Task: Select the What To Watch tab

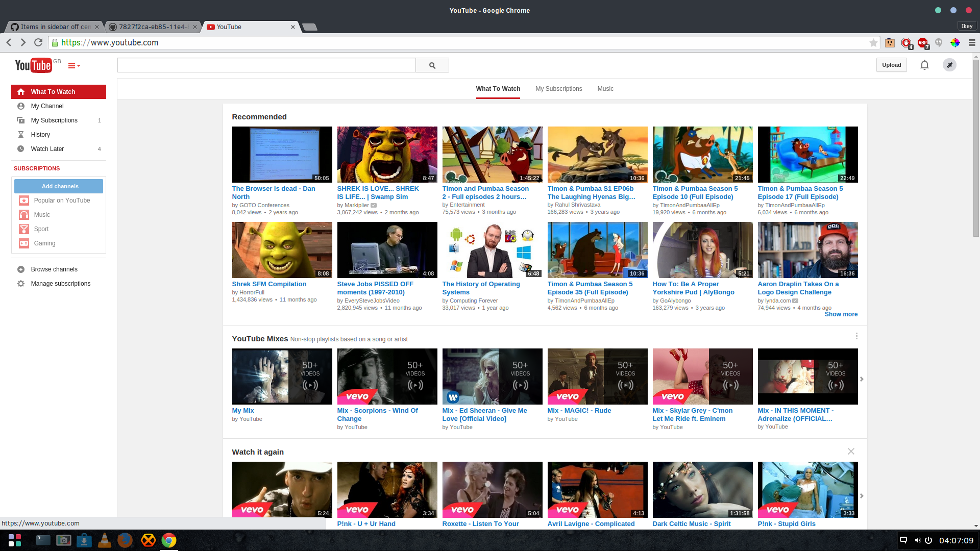Action: click(498, 89)
